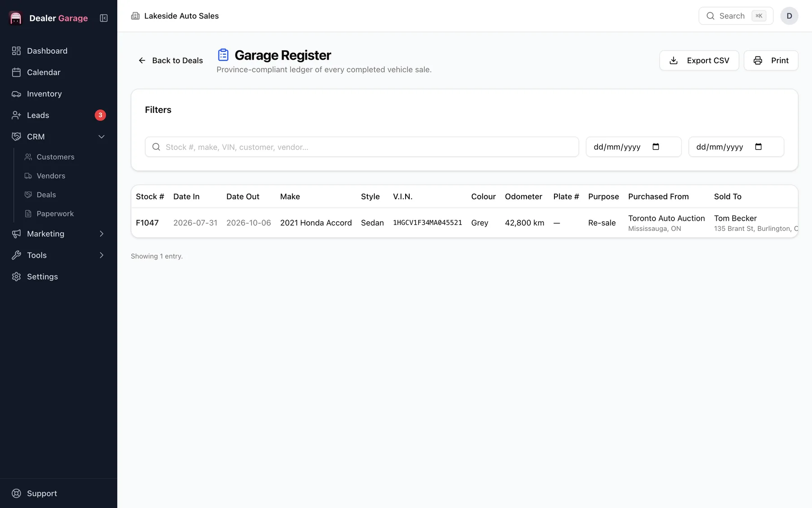Click the Garage Register clipboard icon
Image resolution: width=812 pixels, height=508 pixels.
click(x=223, y=55)
